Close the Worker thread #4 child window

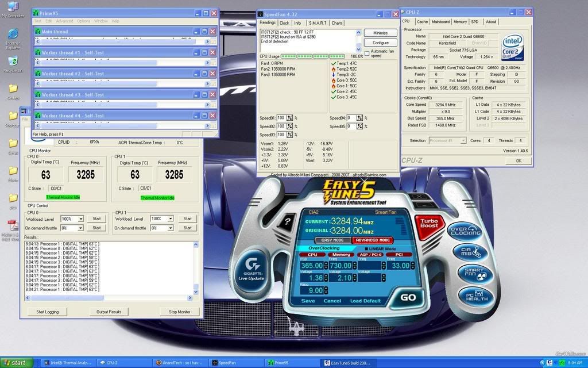pyautogui.click(x=212, y=116)
